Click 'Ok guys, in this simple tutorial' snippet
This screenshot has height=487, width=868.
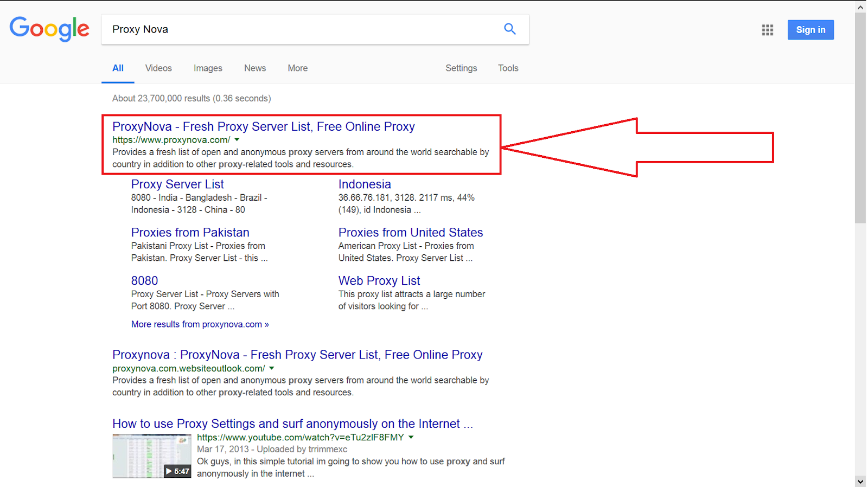click(x=350, y=467)
